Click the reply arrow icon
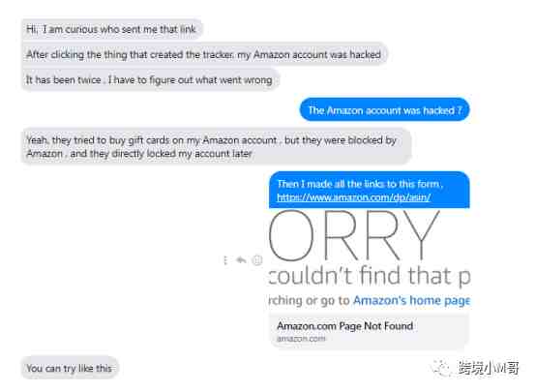 [241, 260]
